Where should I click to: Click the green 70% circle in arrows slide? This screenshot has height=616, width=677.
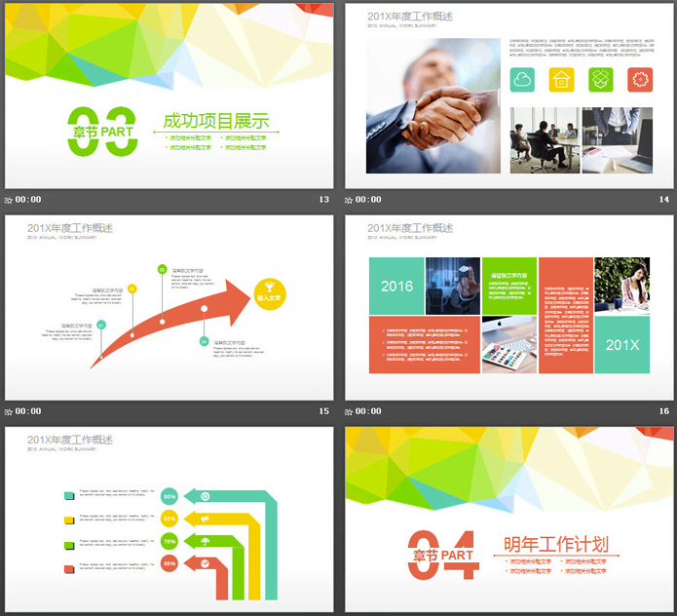(x=169, y=541)
